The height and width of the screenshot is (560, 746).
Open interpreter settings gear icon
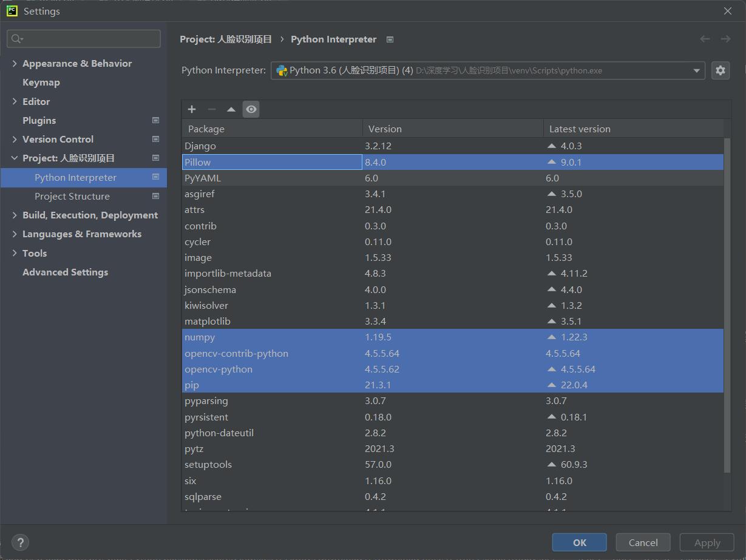point(721,70)
